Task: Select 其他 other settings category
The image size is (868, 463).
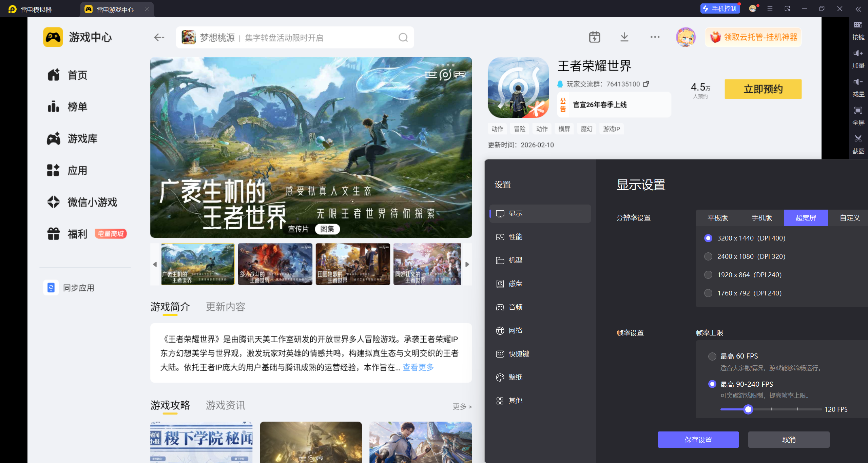Action: (540, 401)
